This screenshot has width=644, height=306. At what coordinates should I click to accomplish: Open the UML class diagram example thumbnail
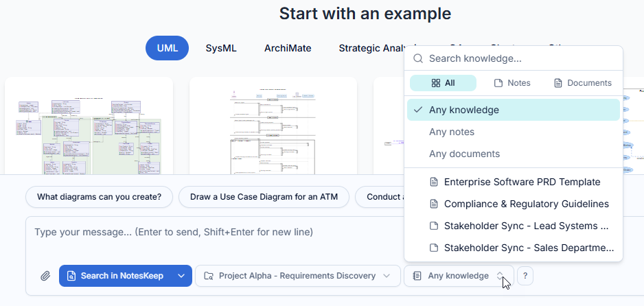(x=89, y=126)
